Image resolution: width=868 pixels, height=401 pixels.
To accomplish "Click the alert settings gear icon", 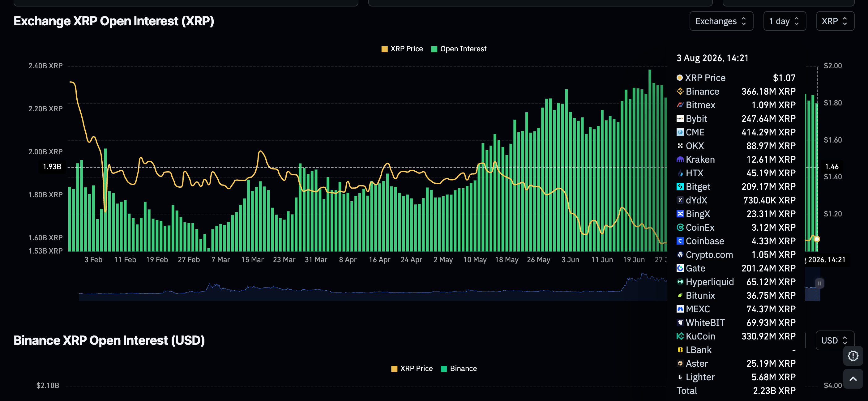I will (853, 356).
